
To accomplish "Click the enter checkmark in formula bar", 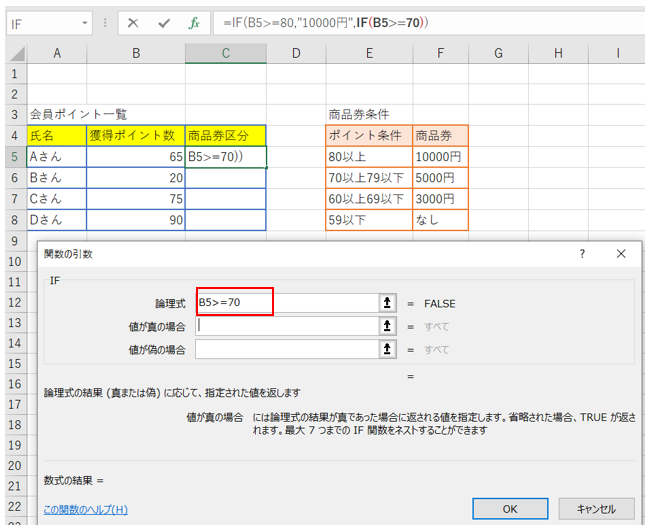I will pos(164,22).
